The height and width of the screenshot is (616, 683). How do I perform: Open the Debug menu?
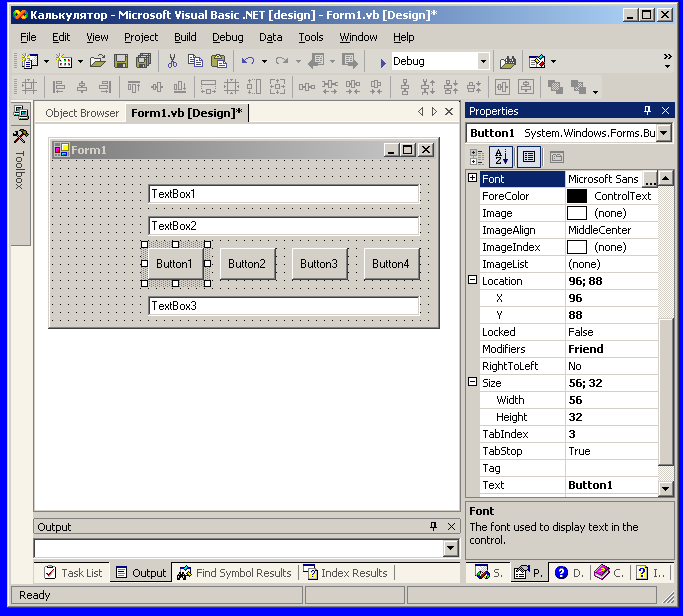point(228,37)
